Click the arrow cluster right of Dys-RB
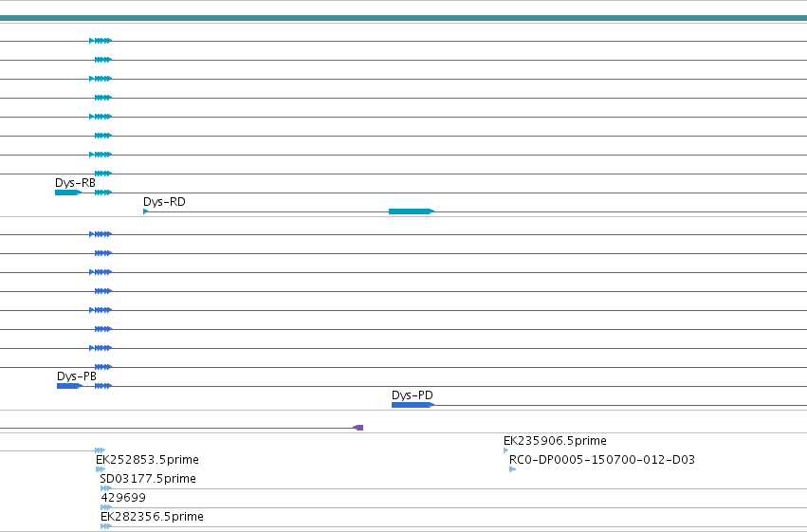This screenshot has height=532, width=807. click(103, 193)
